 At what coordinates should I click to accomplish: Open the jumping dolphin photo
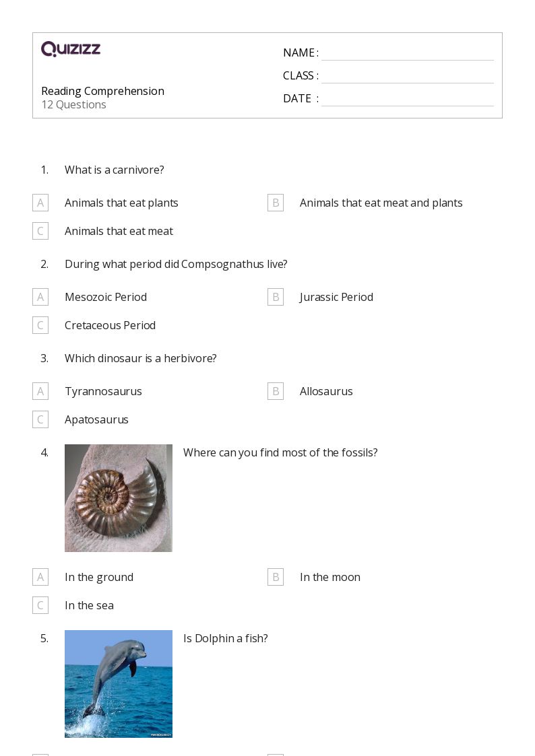coord(119,684)
